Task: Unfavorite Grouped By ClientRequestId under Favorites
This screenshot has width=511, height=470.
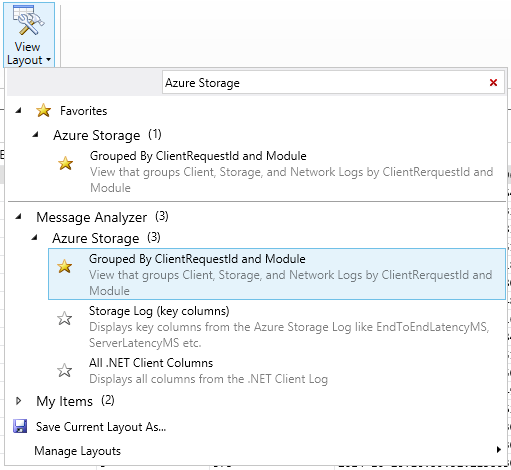Action: 65,163
